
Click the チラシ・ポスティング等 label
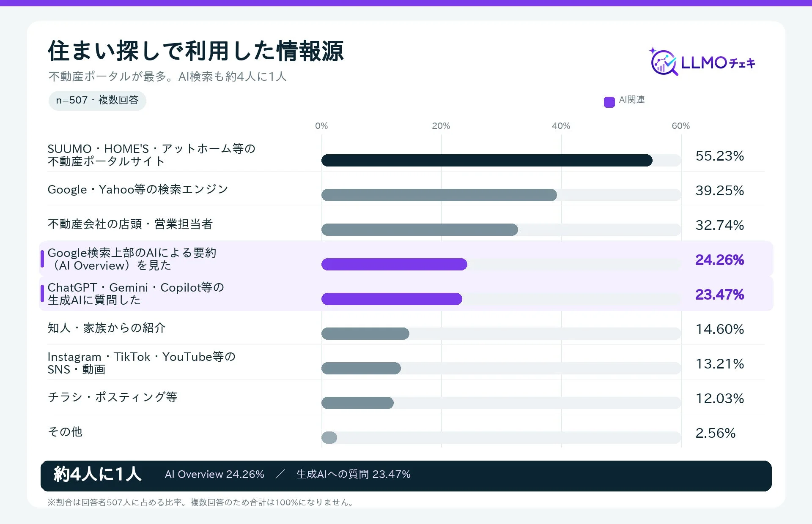pyautogui.click(x=112, y=397)
